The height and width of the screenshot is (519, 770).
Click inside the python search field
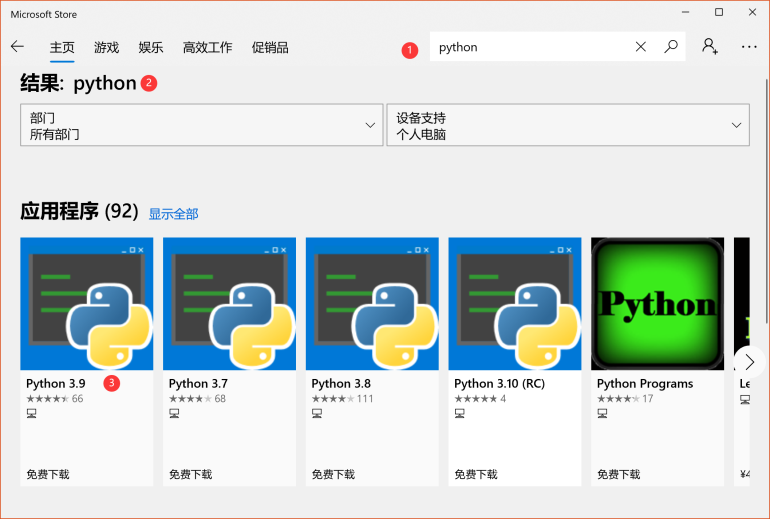tap(530, 47)
